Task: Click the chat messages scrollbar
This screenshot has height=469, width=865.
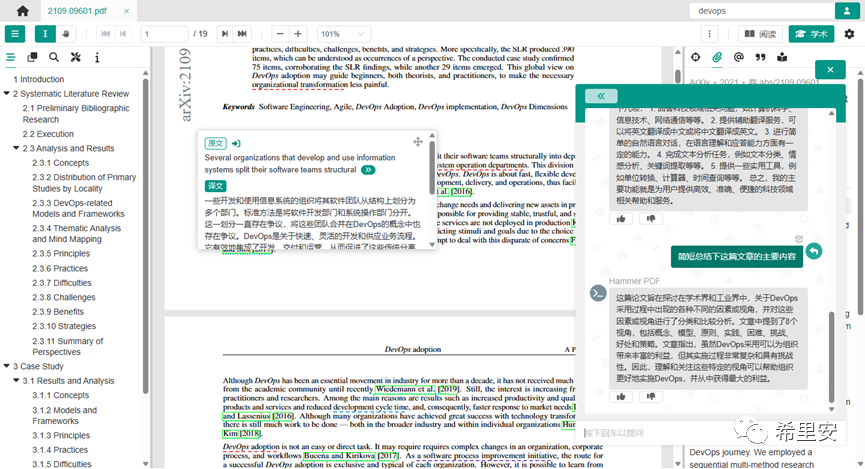Action: (x=832, y=358)
